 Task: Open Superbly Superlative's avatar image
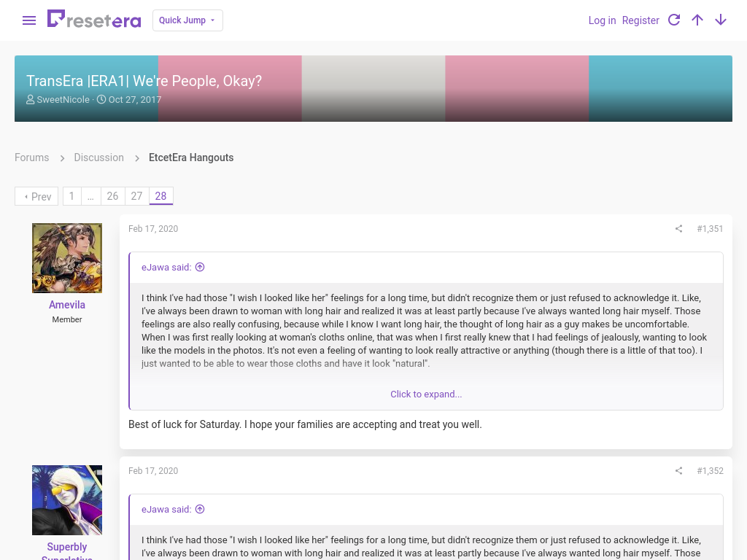67,500
